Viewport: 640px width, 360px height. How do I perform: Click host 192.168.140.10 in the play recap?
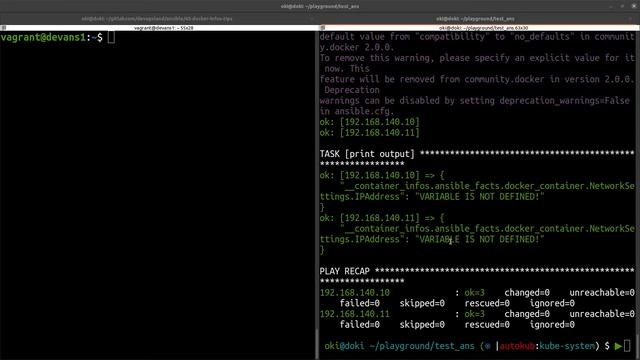355,292
